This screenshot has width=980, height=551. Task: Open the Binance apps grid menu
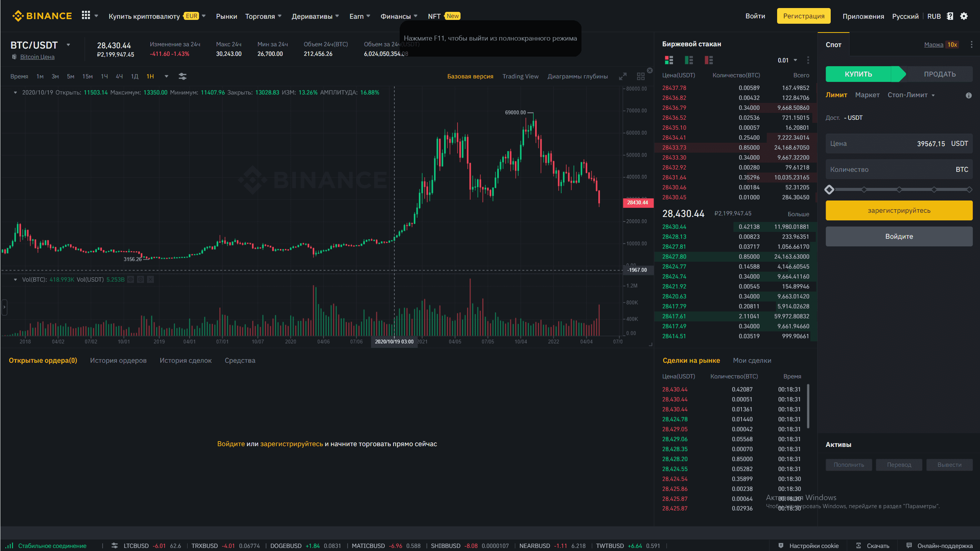click(86, 16)
